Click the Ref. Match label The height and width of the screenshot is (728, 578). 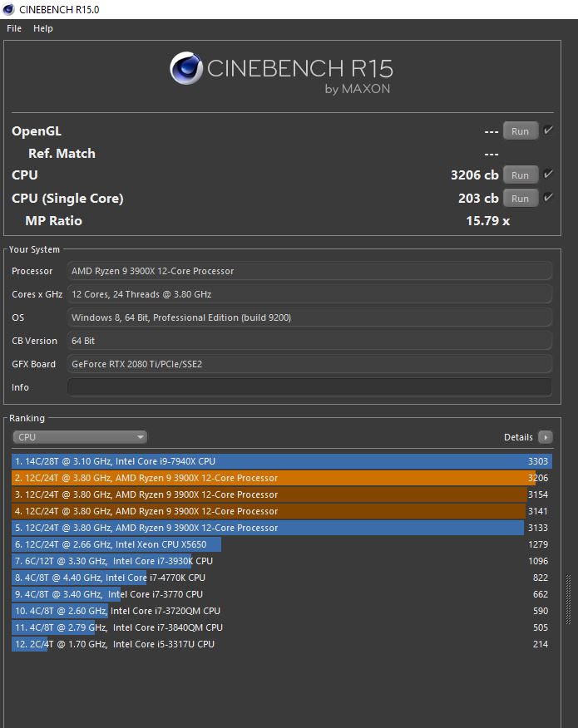pyautogui.click(x=62, y=154)
